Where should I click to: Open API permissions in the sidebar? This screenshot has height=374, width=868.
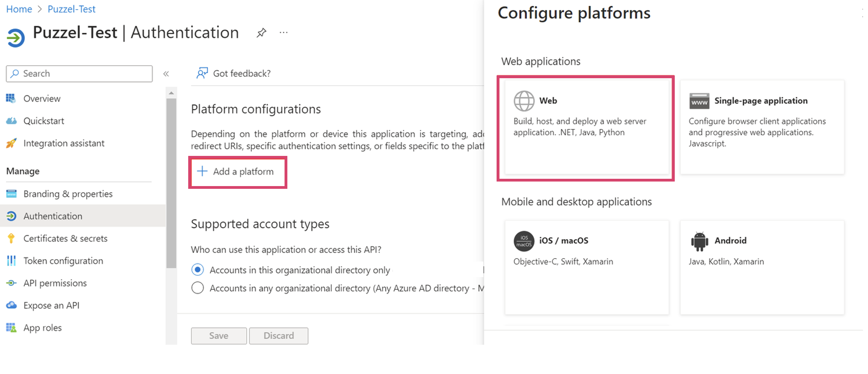[x=55, y=283]
